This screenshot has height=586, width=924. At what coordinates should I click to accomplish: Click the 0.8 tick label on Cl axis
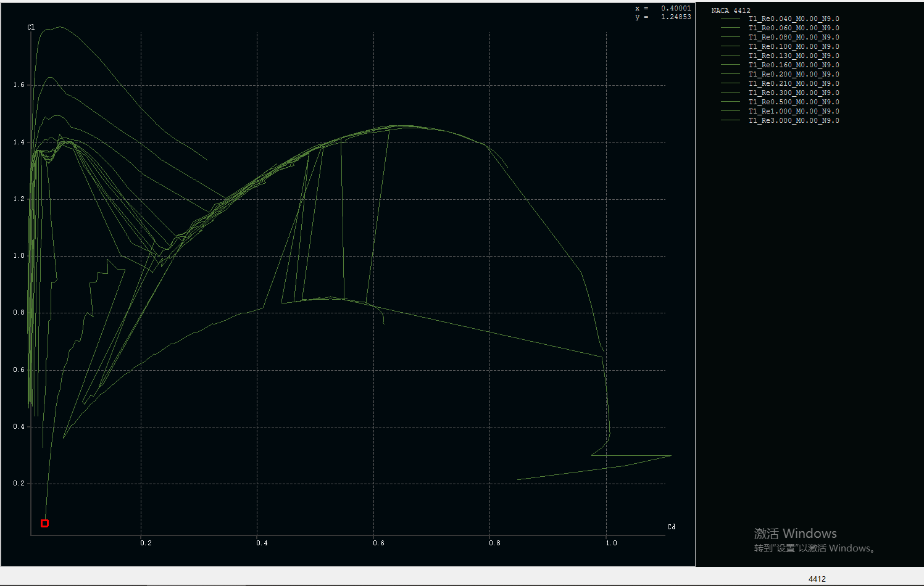pos(19,312)
